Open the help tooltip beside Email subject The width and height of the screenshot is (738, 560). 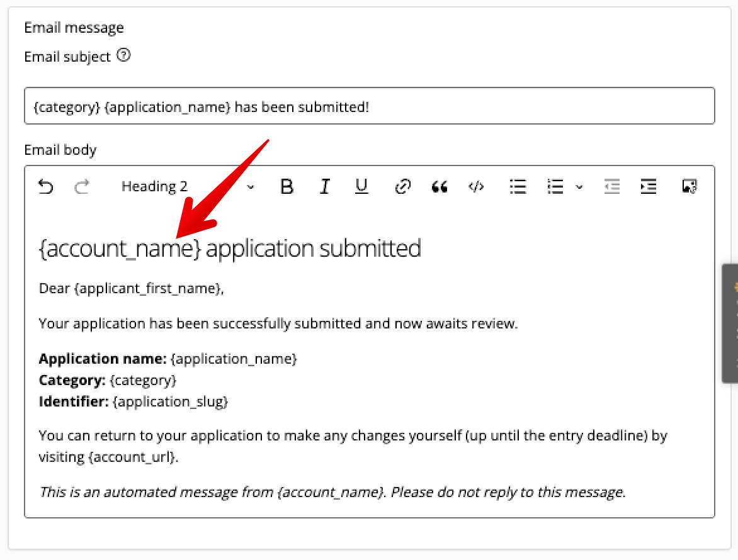[x=124, y=56]
